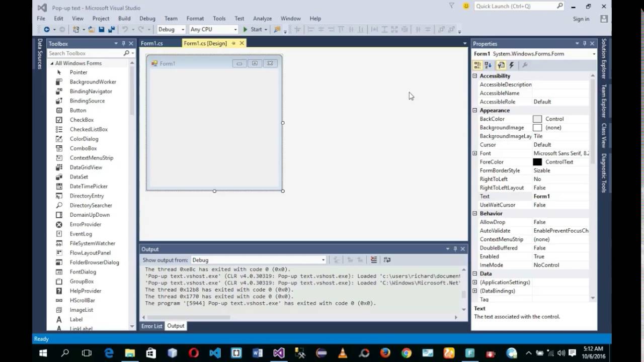Click the notifications flag icon in title bar
Screen dimensions: 644x362
click(451, 6)
